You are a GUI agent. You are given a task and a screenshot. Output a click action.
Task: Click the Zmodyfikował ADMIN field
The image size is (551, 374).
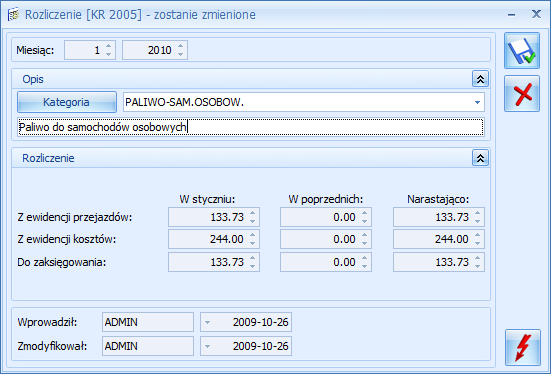pyautogui.click(x=148, y=346)
